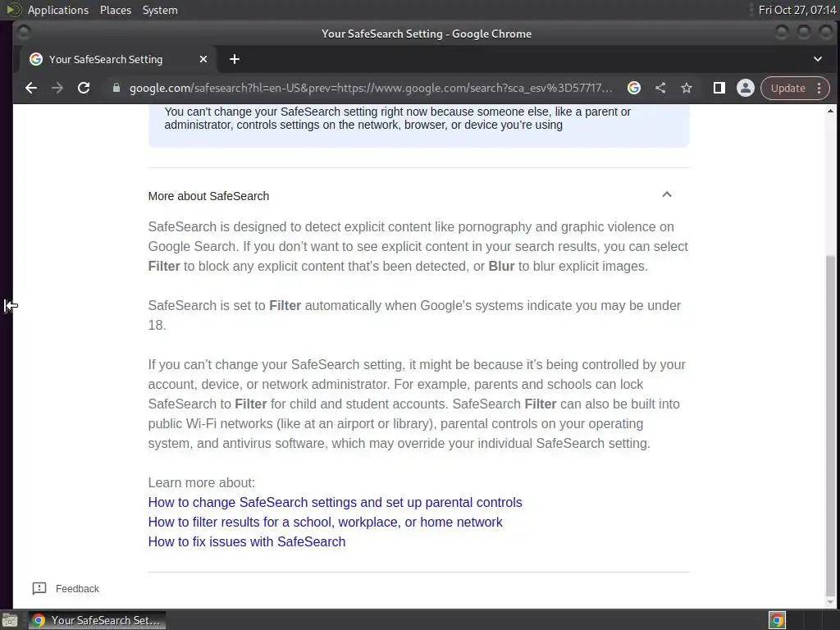Click the Update button in Chrome
This screenshot has height=630, width=840.
(787, 88)
